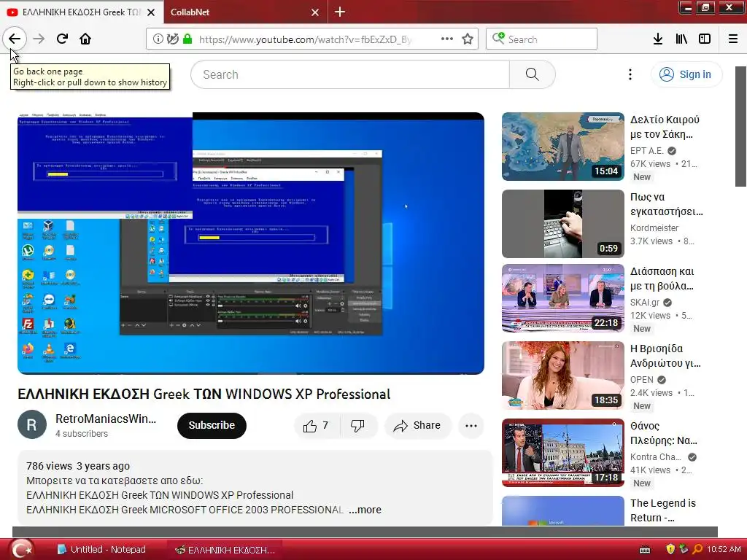Dislike the video with thumbs down
The width and height of the screenshot is (747, 560).
pos(357,425)
